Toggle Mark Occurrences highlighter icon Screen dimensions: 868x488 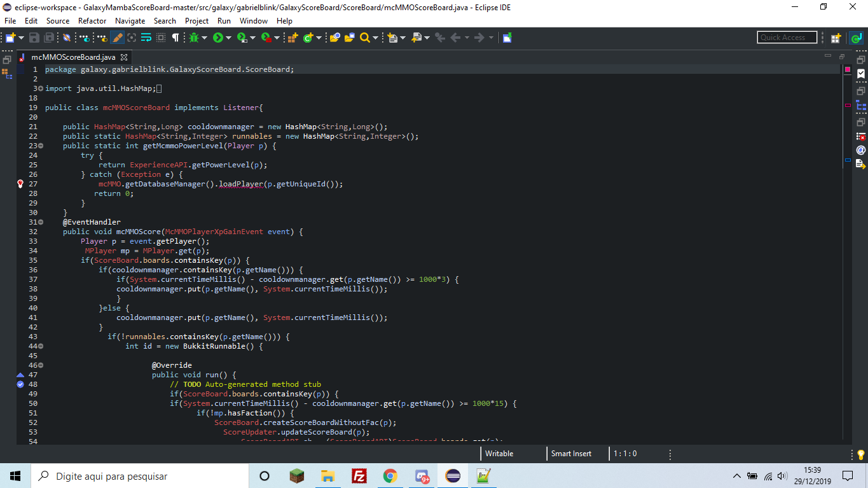[117, 38]
